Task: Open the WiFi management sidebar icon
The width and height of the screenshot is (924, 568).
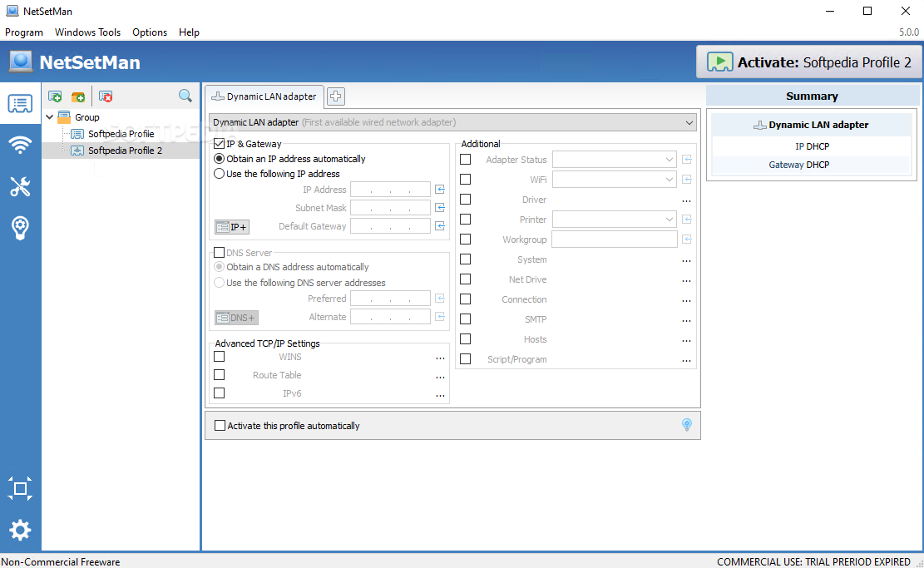Action: 20,145
